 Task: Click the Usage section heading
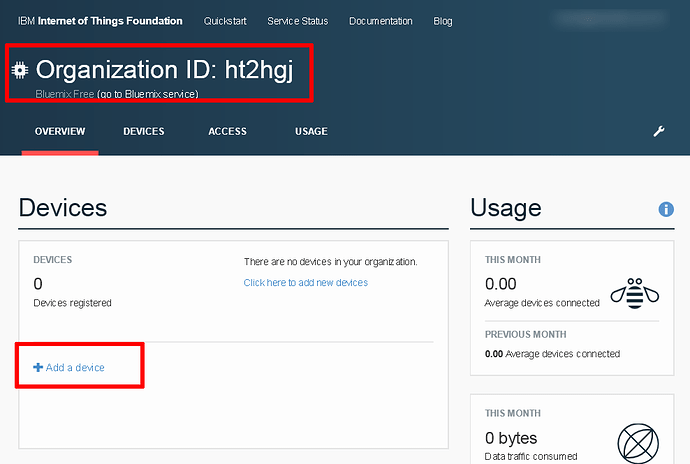coord(506,208)
